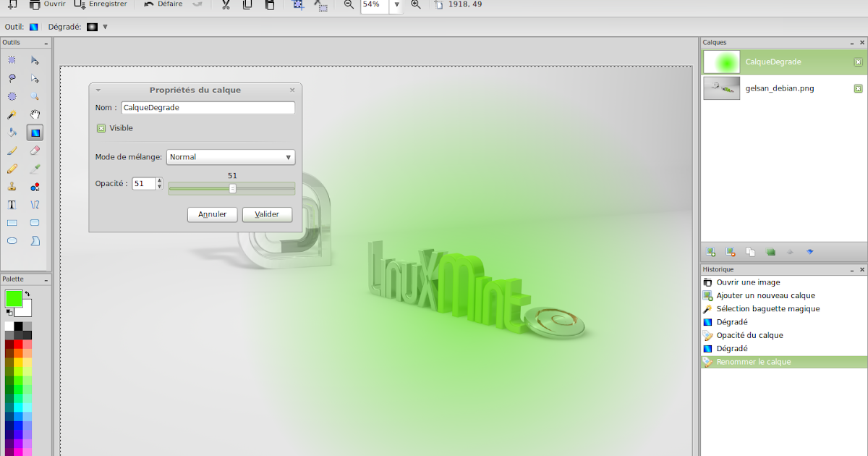This screenshot has width=868, height=456.
Task: Cut the selection with the scissors icon
Action: click(x=224, y=5)
